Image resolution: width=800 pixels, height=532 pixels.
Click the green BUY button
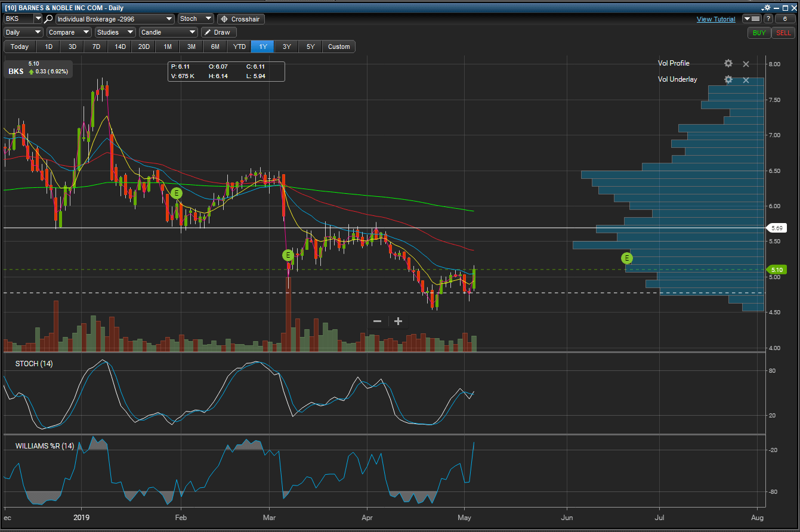point(759,33)
